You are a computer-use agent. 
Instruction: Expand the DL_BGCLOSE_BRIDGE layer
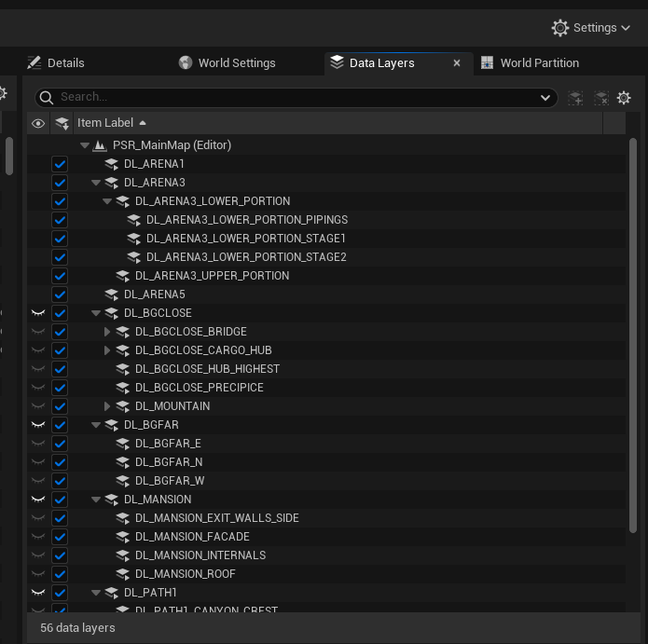click(107, 332)
